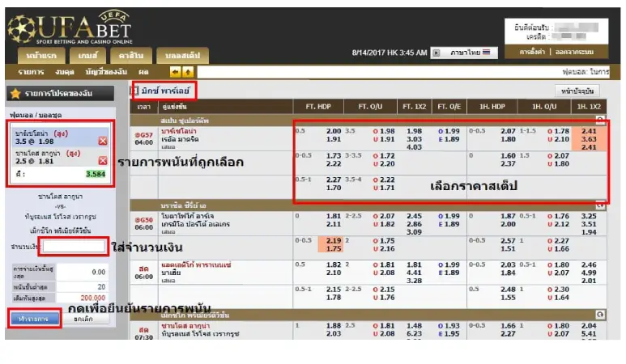
Task: Click the UFABET logo
Action: pyautogui.click(x=70, y=28)
